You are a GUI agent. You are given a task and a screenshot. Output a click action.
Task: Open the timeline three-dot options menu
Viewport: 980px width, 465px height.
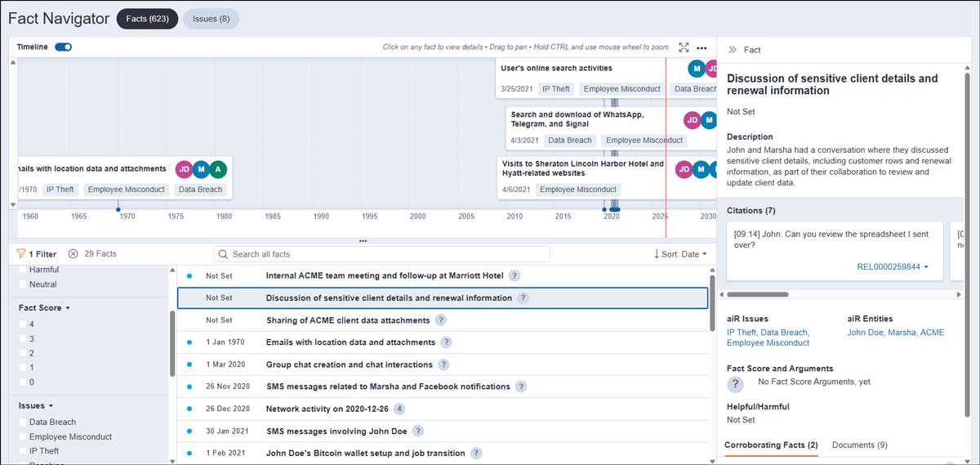pyautogui.click(x=702, y=47)
